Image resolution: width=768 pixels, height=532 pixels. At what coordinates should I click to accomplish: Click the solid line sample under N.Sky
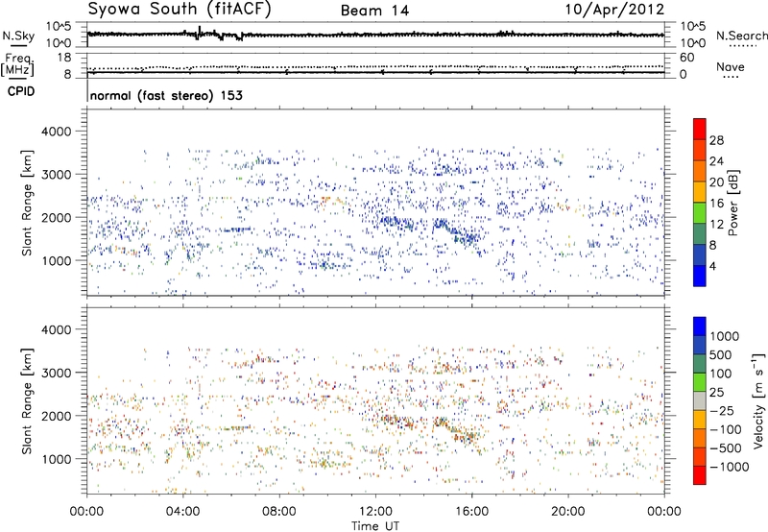coord(18,45)
